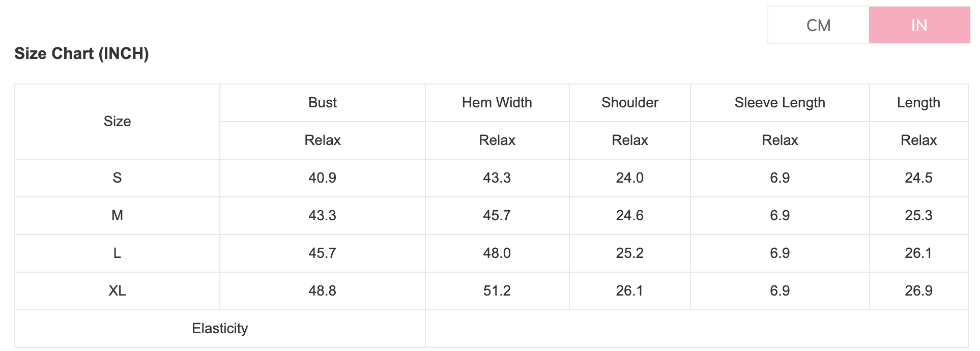Image resolution: width=980 pixels, height=351 pixels.
Task: Select the IN unit toggle
Action: tap(919, 25)
